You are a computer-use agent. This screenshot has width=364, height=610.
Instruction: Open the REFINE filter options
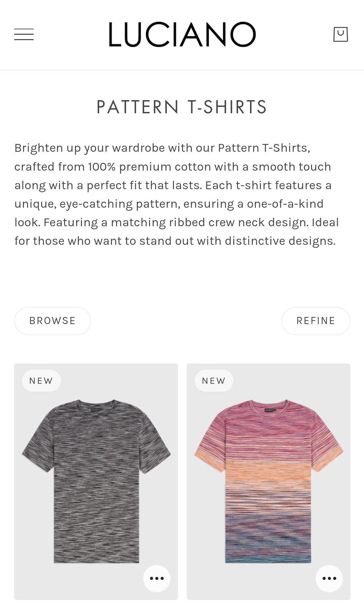tap(316, 321)
